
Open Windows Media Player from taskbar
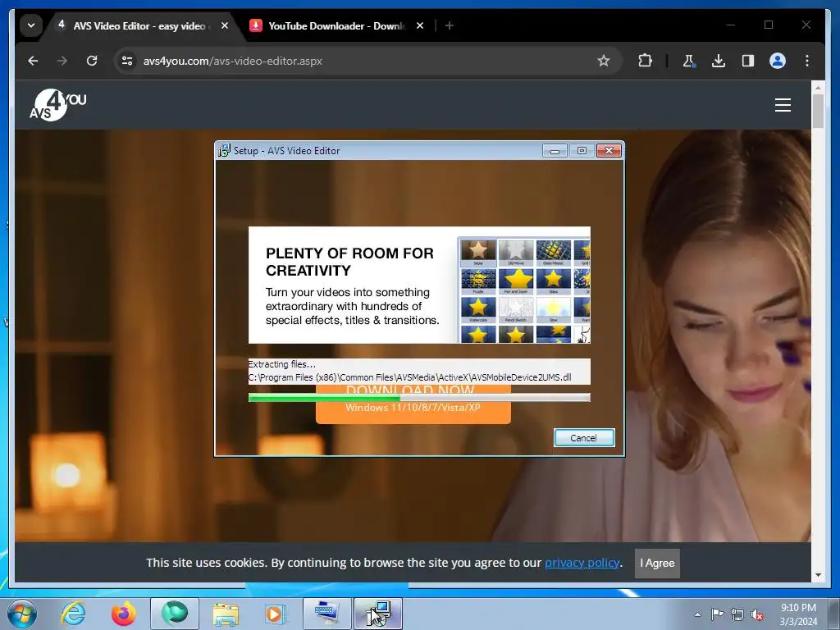276,614
